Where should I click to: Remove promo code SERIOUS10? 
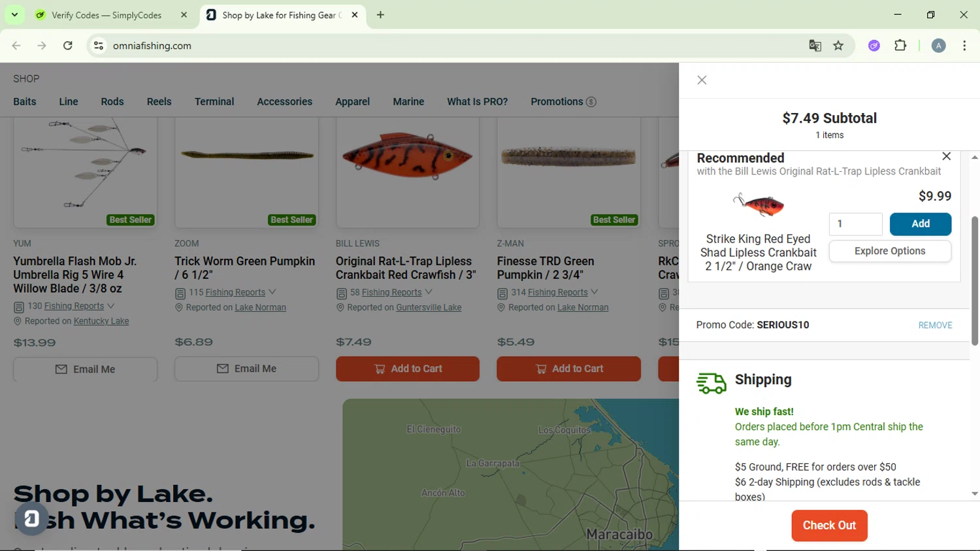coord(935,326)
